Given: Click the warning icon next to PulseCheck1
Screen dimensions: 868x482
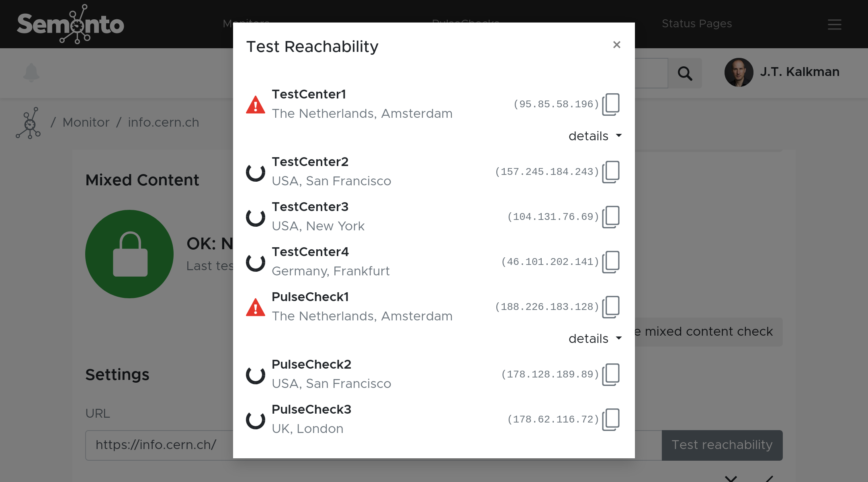Looking at the screenshot, I should [256, 308].
